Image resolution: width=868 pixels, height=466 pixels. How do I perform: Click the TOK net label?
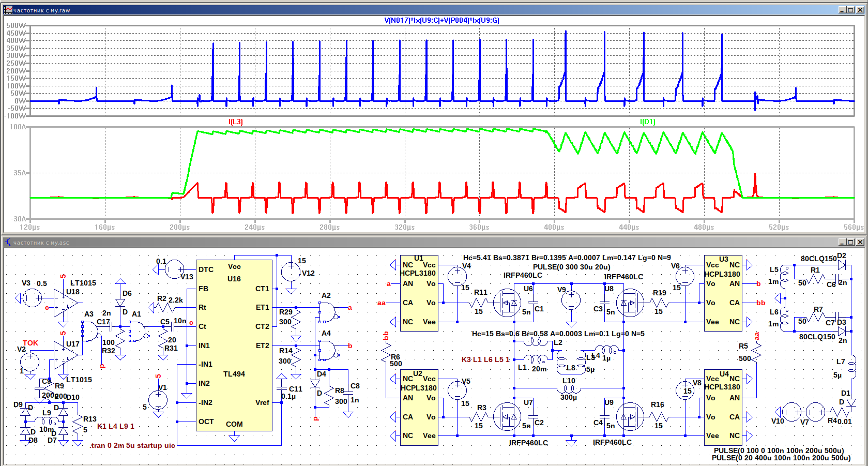[x=31, y=343]
